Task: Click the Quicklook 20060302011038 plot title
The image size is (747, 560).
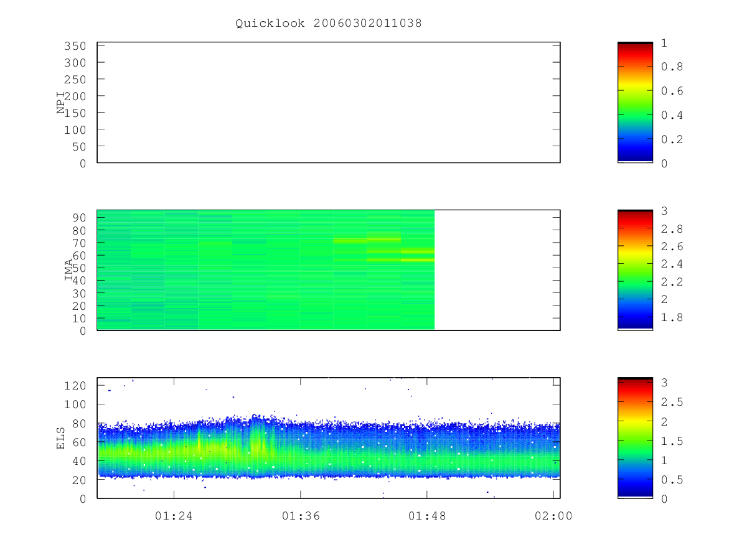Action: [328, 24]
